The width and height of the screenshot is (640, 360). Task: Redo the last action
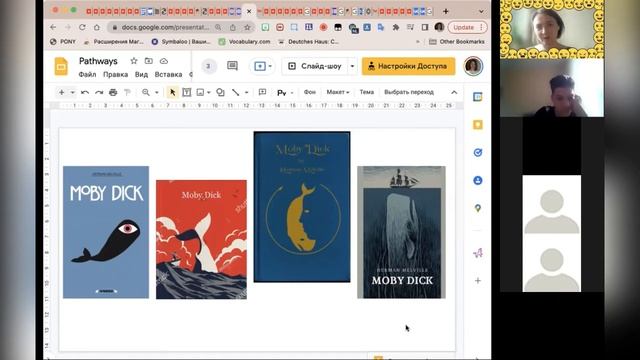click(x=99, y=93)
